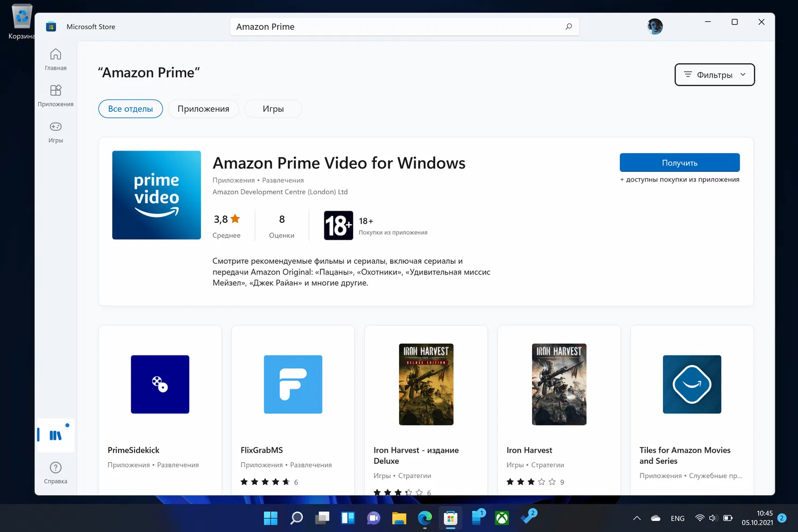Click the Tiles for Amazon Movies and Series title
798x532 pixels.
[685, 455]
